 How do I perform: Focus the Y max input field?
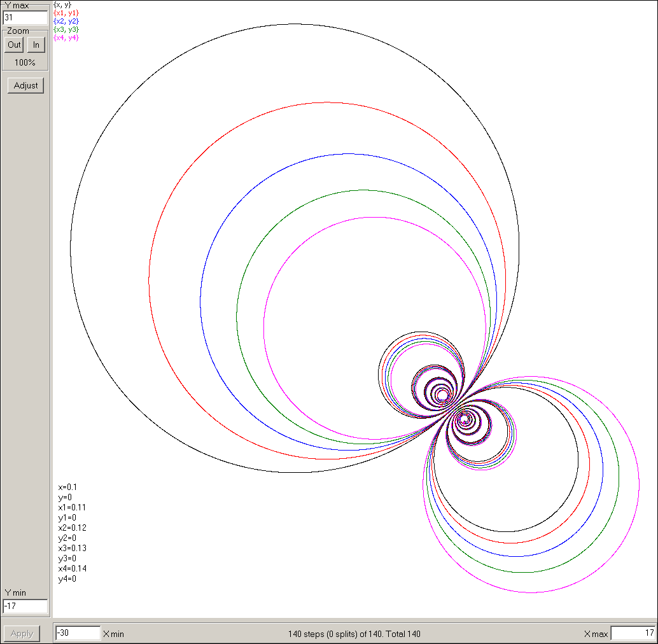(25, 18)
